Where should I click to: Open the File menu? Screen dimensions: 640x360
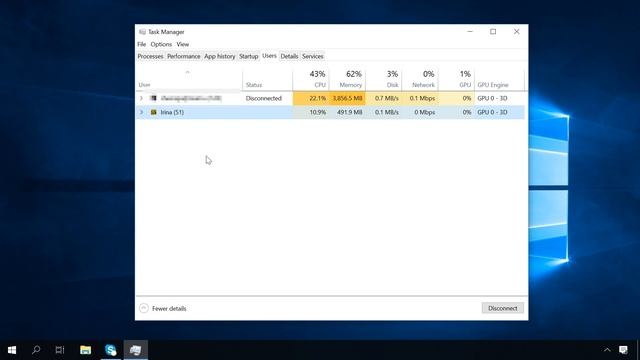click(x=142, y=44)
